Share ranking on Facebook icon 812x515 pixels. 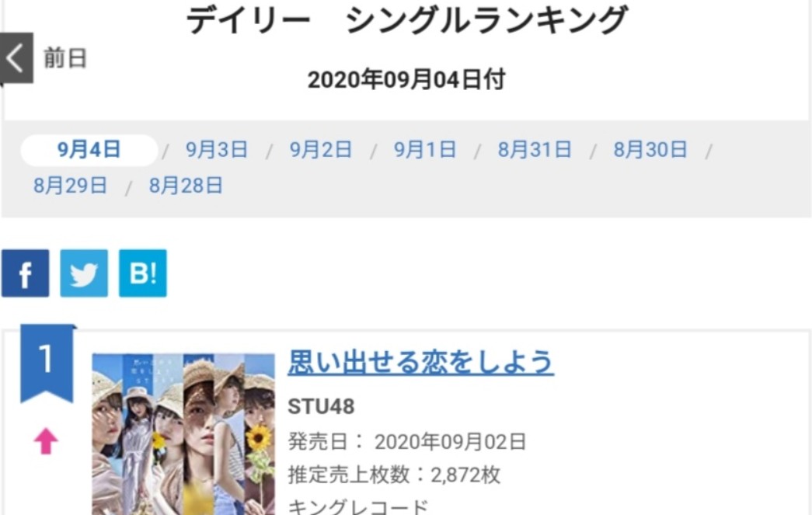click(26, 273)
